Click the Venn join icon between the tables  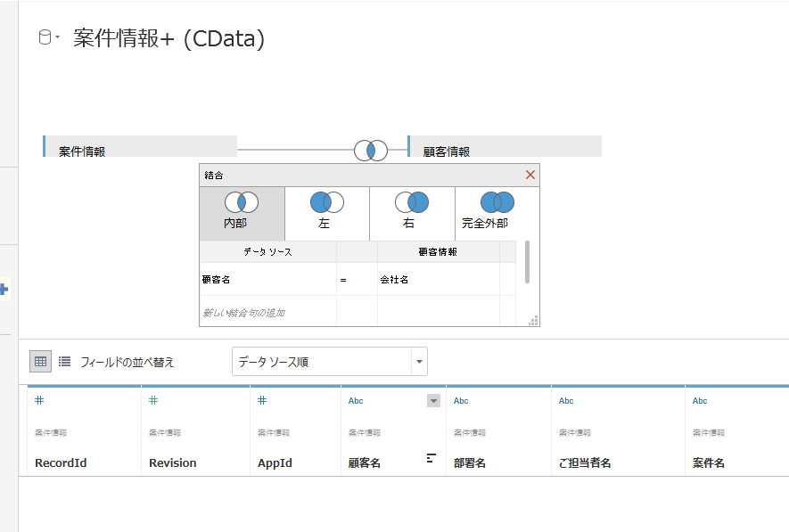(x=369, y=151)
